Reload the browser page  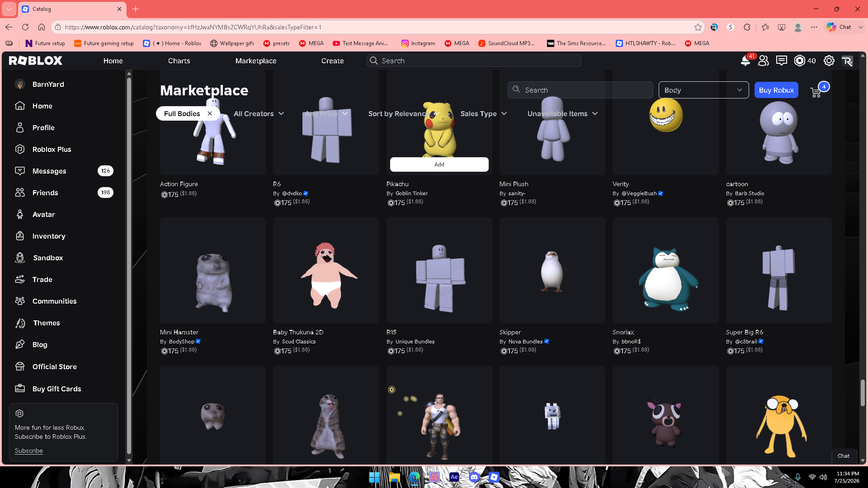tap(25, 27)
